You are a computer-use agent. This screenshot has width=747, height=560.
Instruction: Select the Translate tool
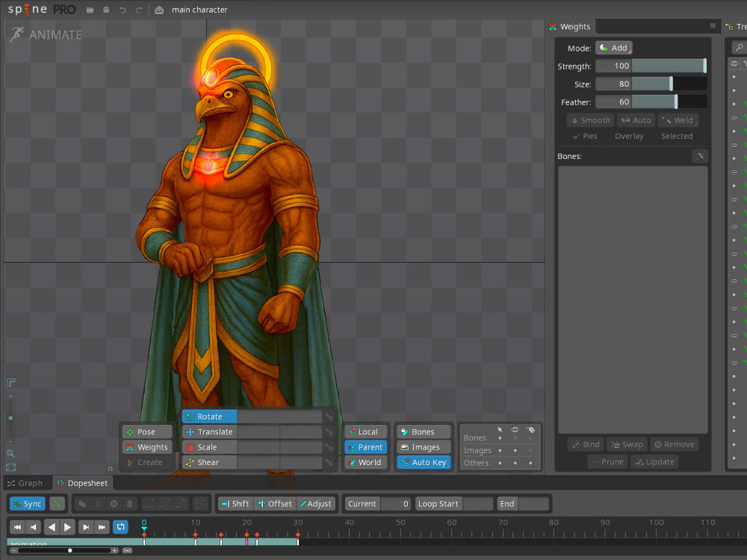(x=210, y=432)
